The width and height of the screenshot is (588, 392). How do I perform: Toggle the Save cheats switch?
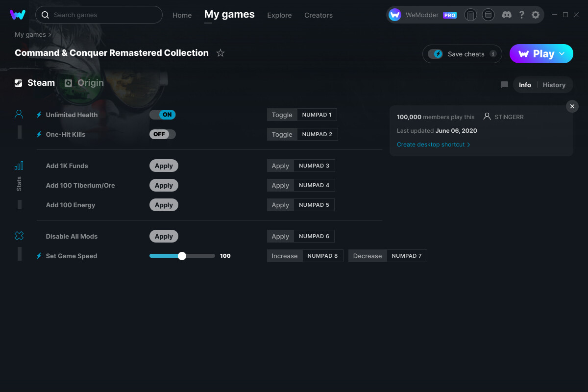435,54
